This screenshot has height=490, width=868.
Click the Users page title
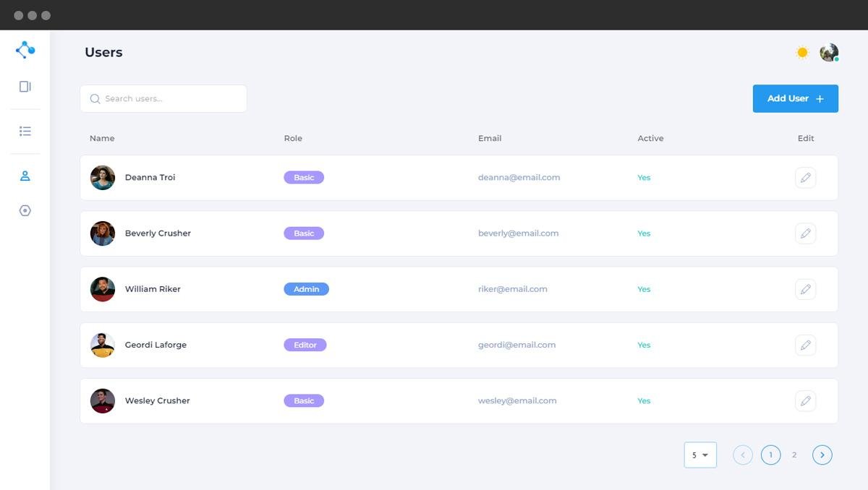click(103, 53)
